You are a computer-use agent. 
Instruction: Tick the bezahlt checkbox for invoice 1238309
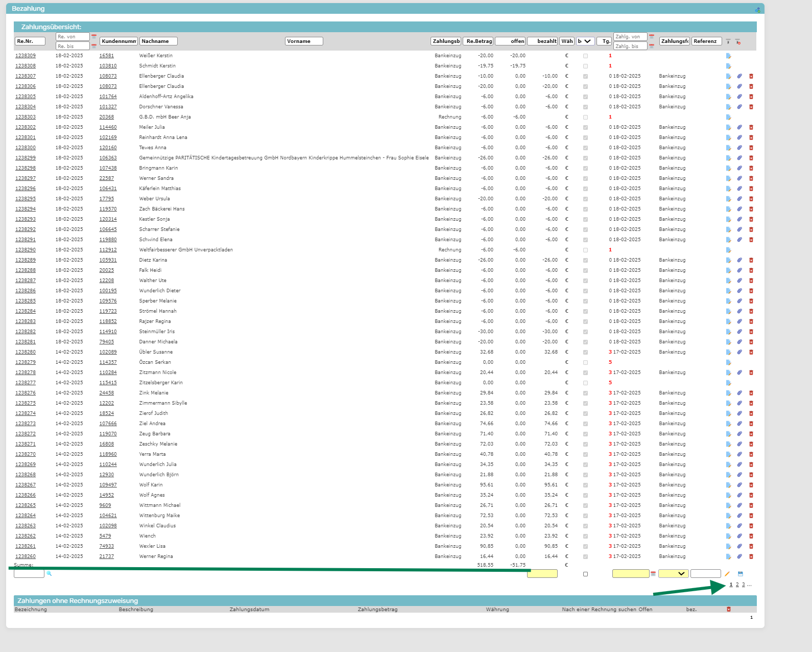point(585,56)
